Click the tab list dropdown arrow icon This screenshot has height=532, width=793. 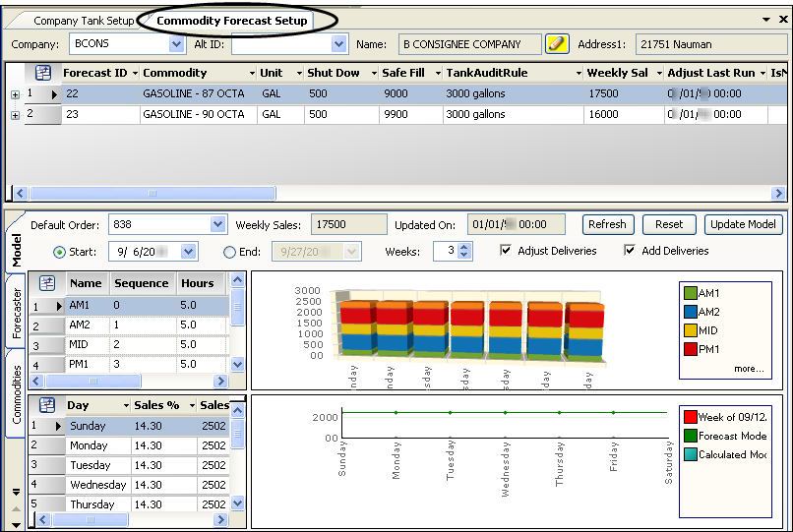[x=767, y=20]
